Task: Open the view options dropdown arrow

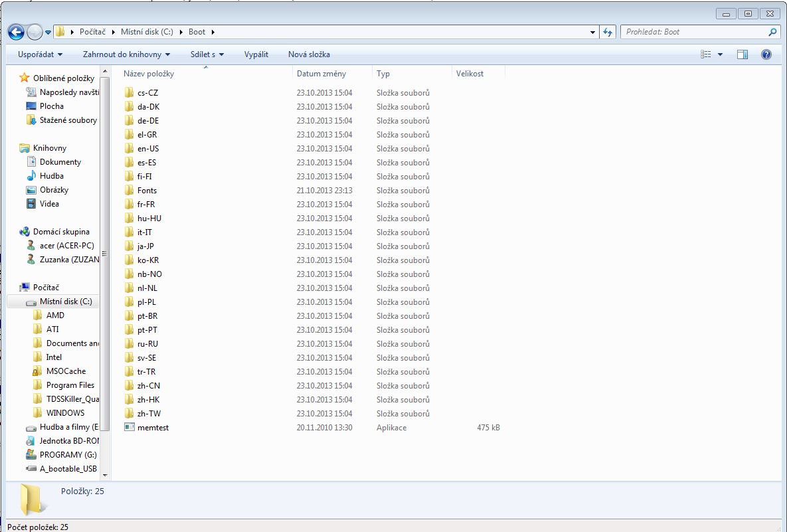Action: tap(720, 54)
